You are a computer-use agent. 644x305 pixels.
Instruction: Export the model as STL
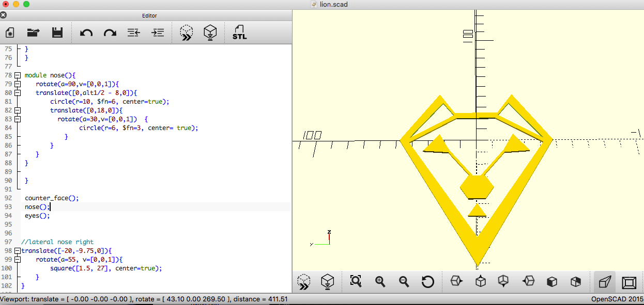pyautogui.click(x=239, y=33)
